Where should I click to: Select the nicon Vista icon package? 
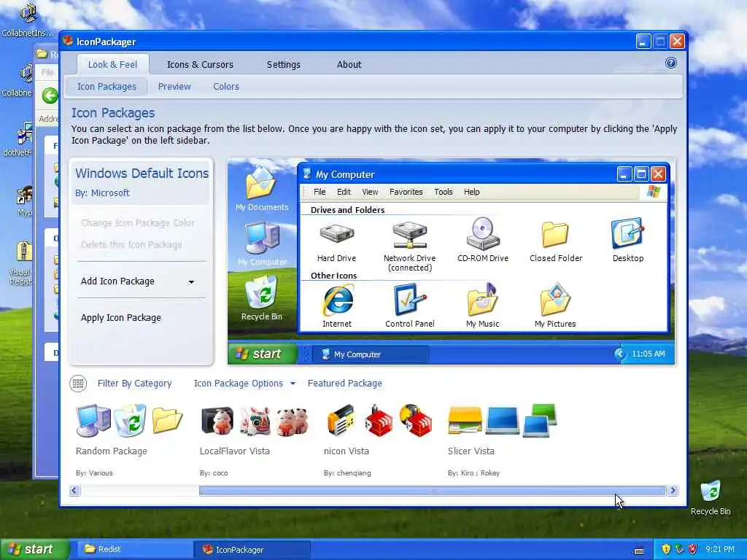point(379,421)
